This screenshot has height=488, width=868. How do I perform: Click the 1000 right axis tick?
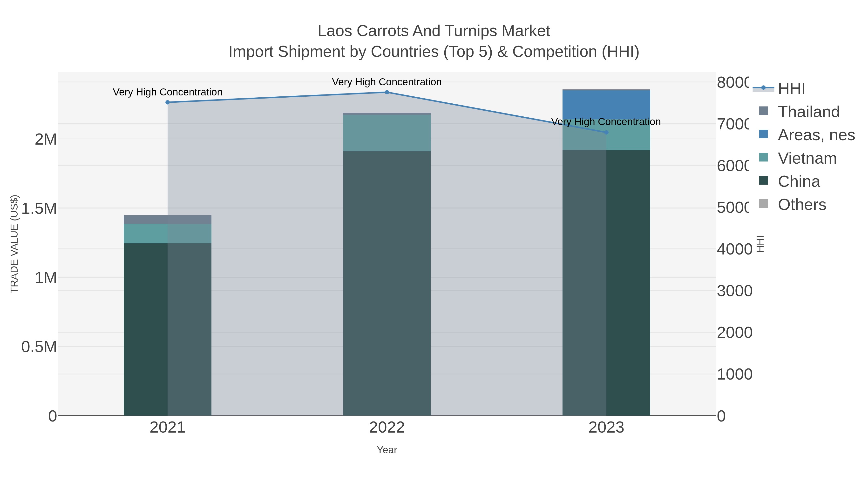[x=735, y=374]
